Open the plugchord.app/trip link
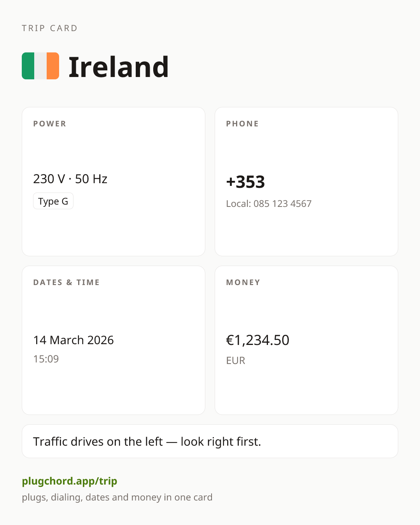 70,481
